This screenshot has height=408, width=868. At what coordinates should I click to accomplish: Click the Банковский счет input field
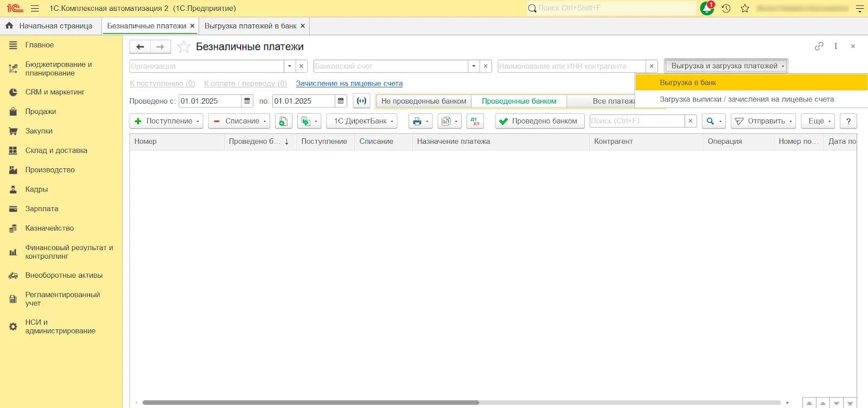391,66
